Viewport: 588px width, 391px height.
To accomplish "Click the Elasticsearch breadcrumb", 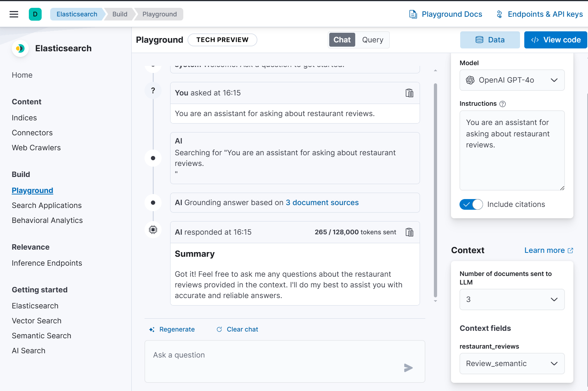I will coord(77,14).
